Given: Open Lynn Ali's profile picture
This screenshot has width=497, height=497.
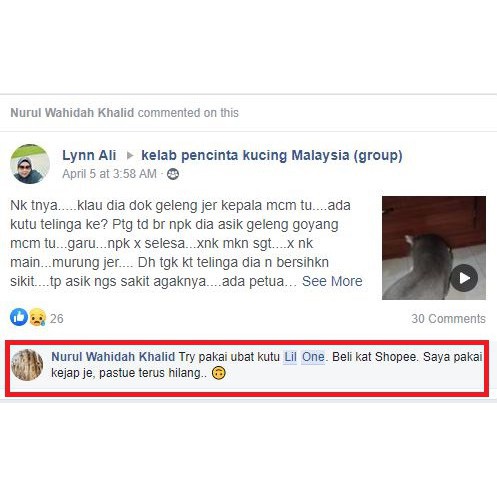Looking at the screenshot, I should (30, 164).
